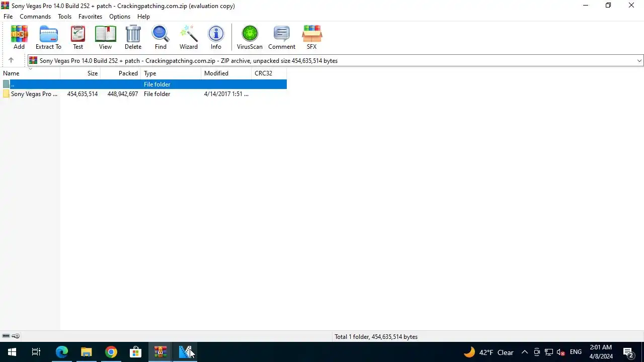Click the WinRAR icon in the address bar
This screenshot has width=644, height=362.
33,60
